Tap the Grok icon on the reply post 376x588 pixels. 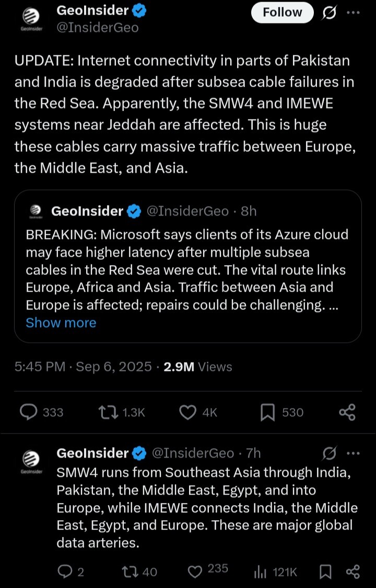tap(329, 454)
